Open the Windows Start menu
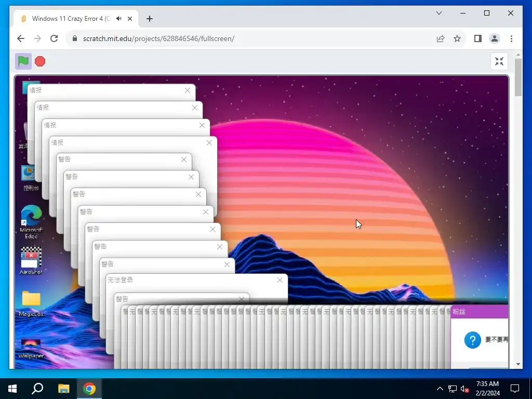The height and width of the screenshot is (399, 532). click(x=12, y=389)
